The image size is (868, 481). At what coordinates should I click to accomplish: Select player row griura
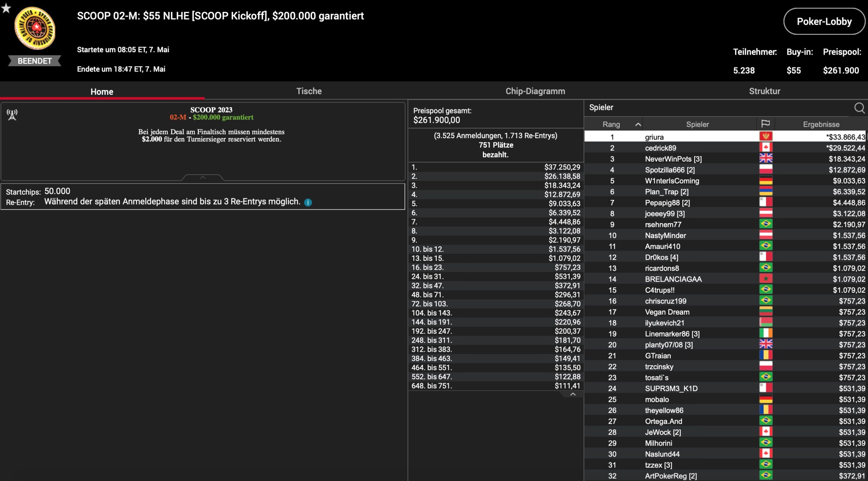click(725, 137)
